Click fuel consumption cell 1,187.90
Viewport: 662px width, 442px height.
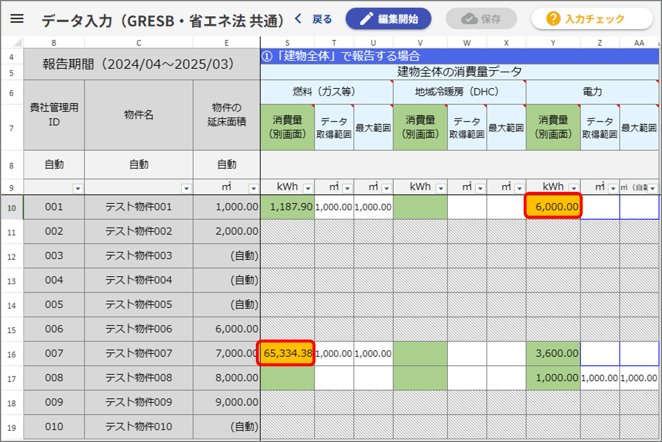click(288, 207)
